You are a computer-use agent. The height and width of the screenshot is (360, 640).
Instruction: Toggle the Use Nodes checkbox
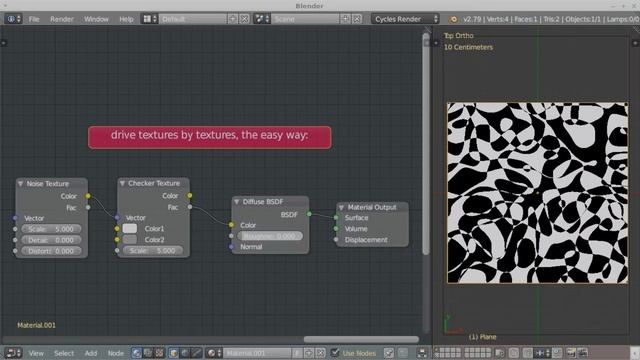tap(335, 353)
